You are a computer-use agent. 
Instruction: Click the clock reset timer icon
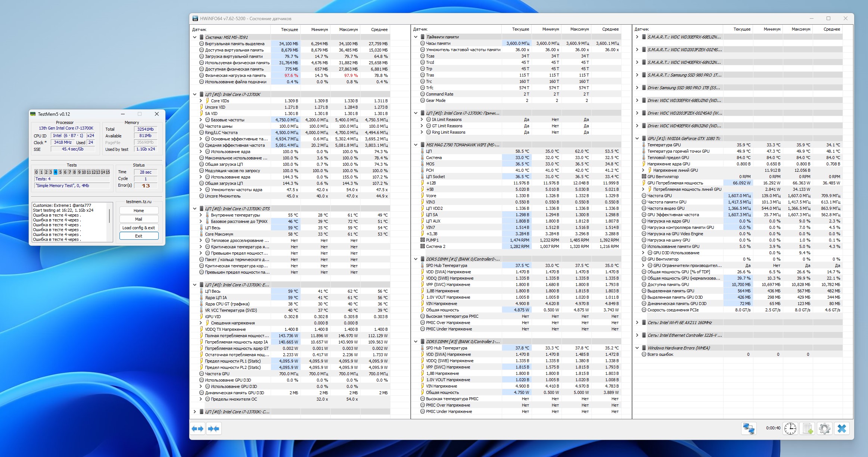(x=790, y=428)
